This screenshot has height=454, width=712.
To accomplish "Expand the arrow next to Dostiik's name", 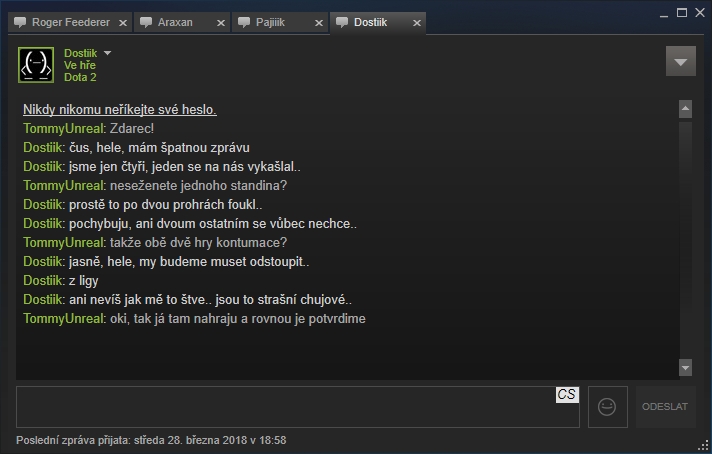I will pyautogui.click(x=108, y=53).
